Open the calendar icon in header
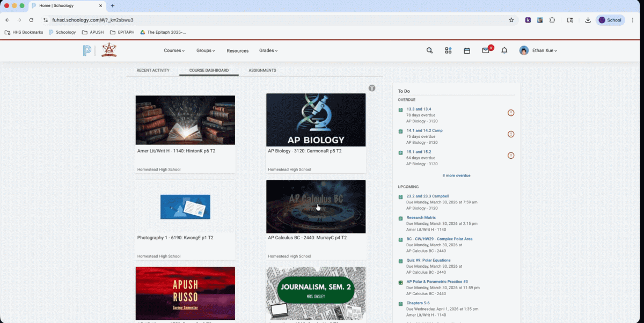 tap(467, 50)
